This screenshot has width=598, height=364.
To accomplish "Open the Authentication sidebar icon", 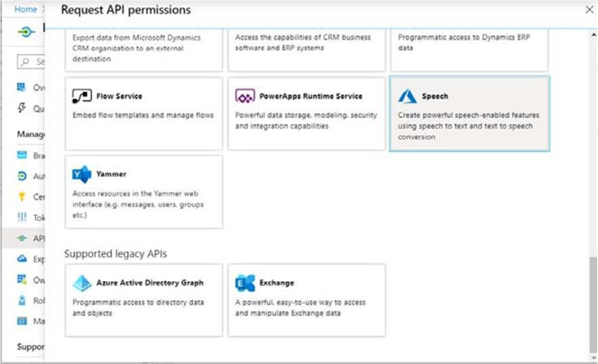I will tap(22, 176).
